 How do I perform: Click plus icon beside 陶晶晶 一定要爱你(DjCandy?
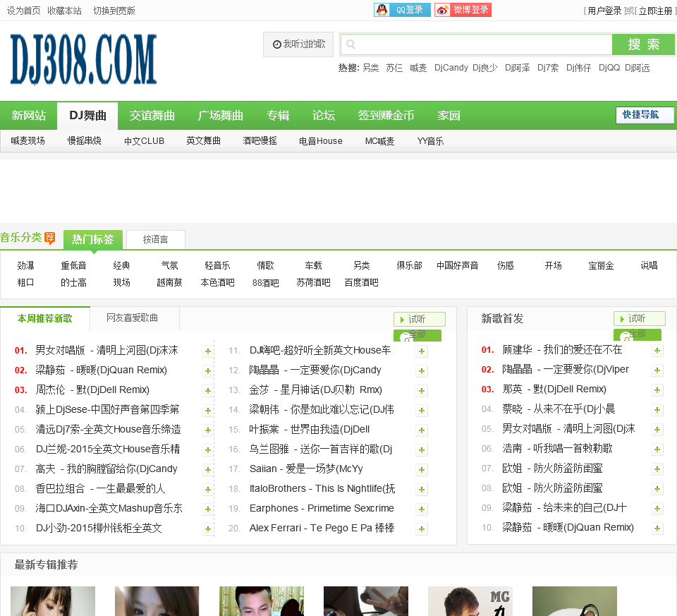[422, 371]
